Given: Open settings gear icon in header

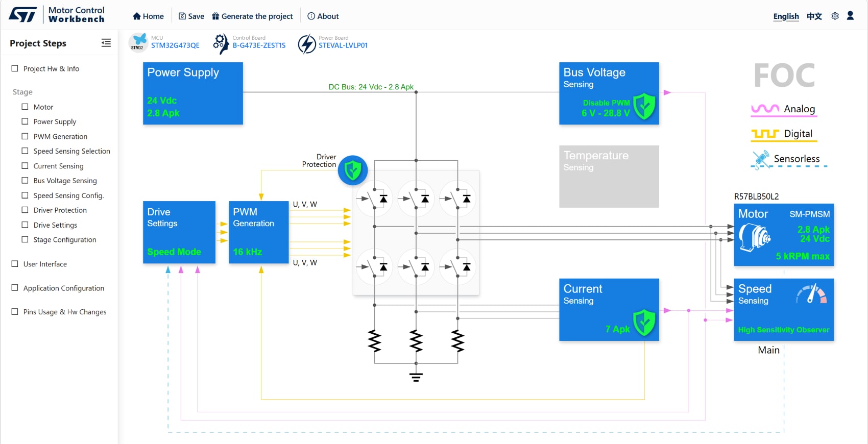Looking at the screenshot, I should [x=835, y=16].
